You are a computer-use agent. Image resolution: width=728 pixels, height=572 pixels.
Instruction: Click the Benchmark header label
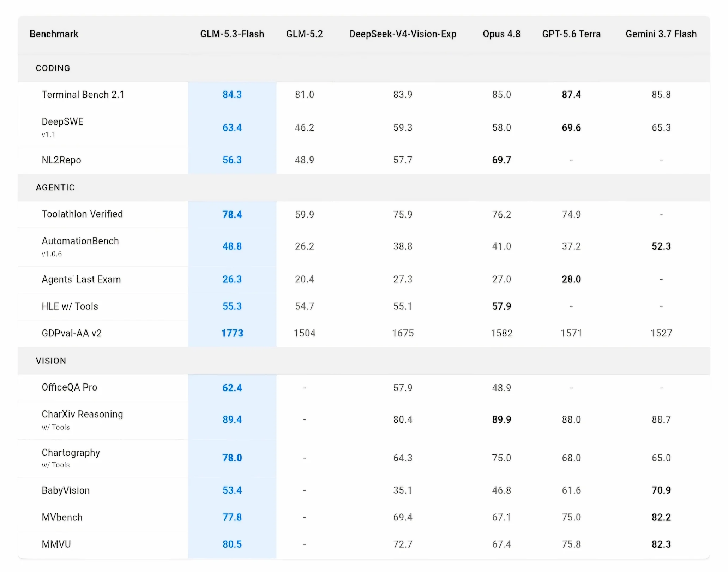[54, 34]
